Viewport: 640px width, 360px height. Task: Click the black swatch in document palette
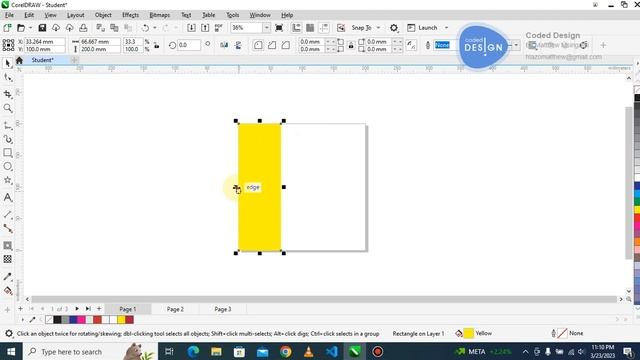(58, 320)
